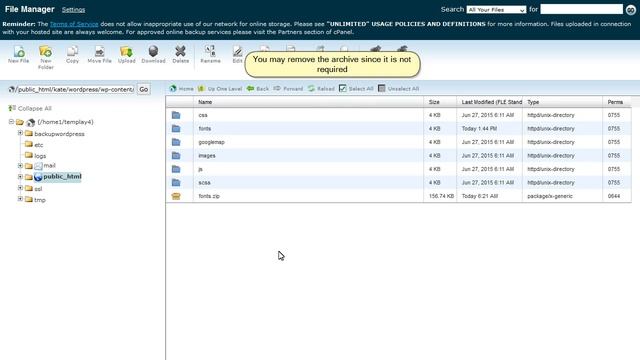Select the ssl folder in tree
The height and width of the screenshot is (360, 640).
click(38, 189)
